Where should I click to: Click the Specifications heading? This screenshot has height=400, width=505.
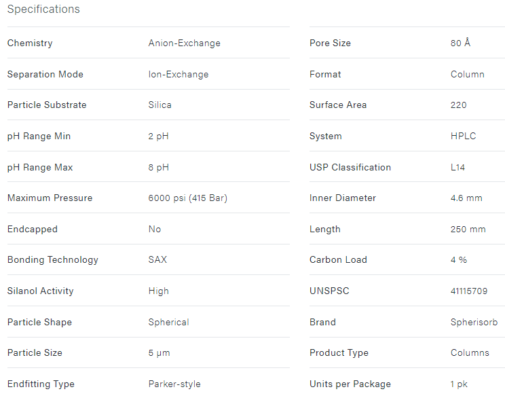coord(44,9)
